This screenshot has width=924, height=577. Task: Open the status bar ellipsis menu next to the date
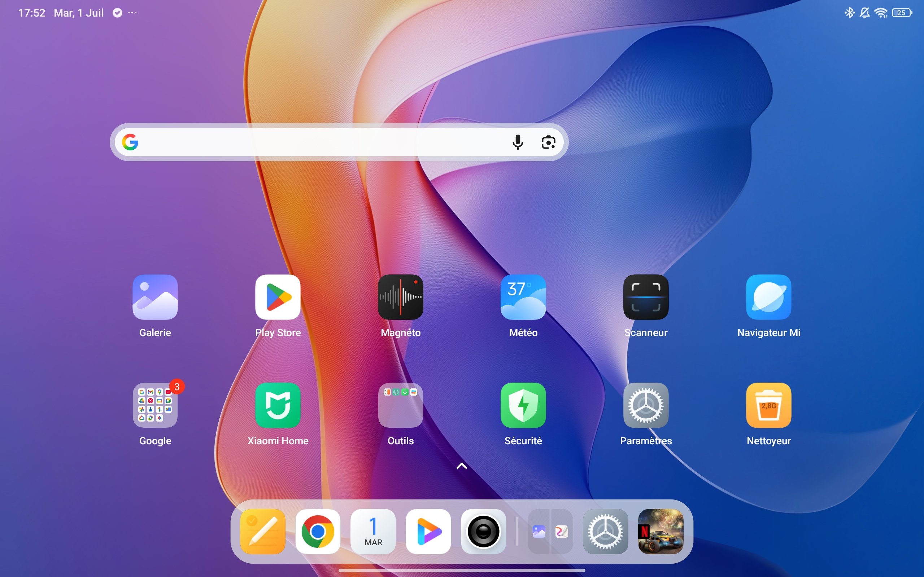pos(132,13)
